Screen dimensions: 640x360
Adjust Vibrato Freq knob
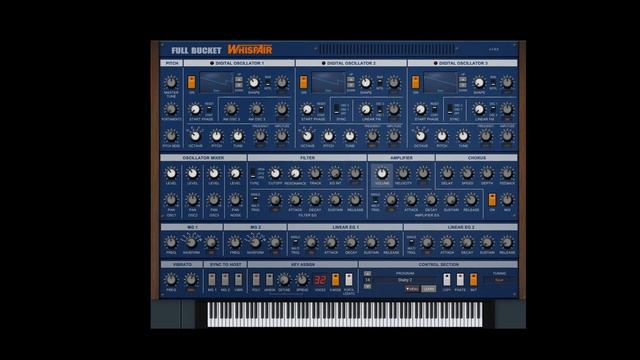(171, 280)
